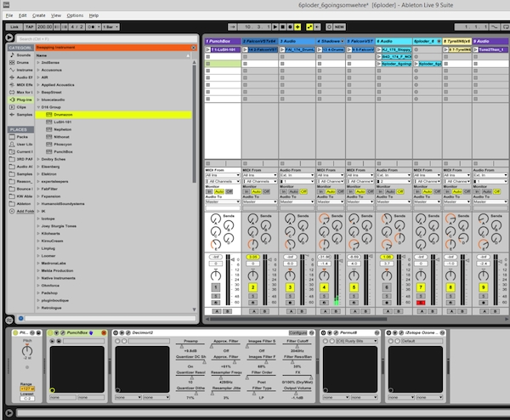Screen dimensions: 510x420
Task: Toggle the Decimort2 device activator
Action: (116, 332)
